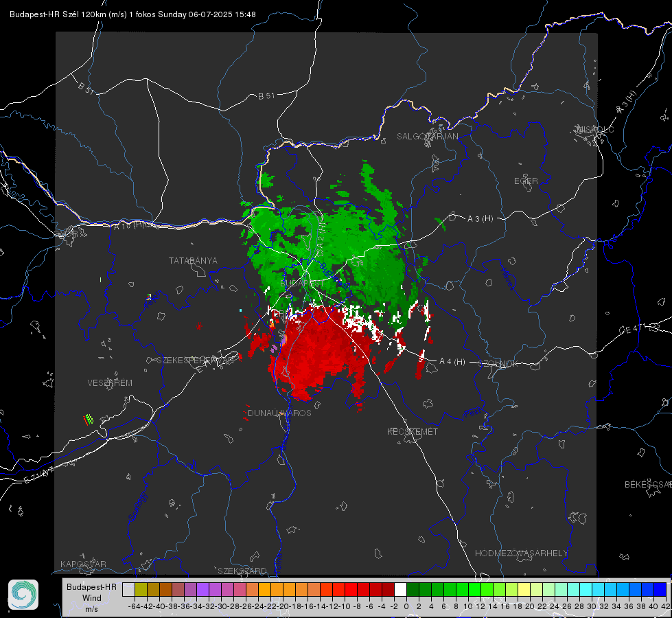Click the blue 'Somogy' county label
Viewport: 672px width, 618px height.
tap(137, 507)
